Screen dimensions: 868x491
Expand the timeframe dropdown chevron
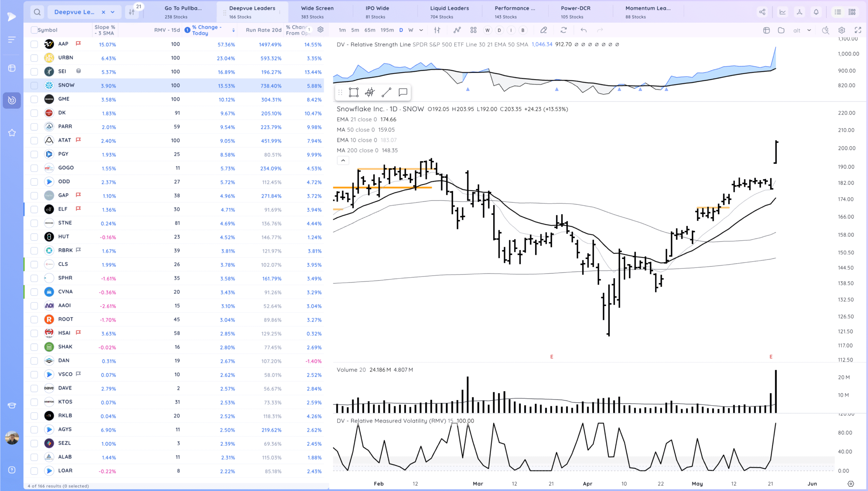click(x=421, y=30)
